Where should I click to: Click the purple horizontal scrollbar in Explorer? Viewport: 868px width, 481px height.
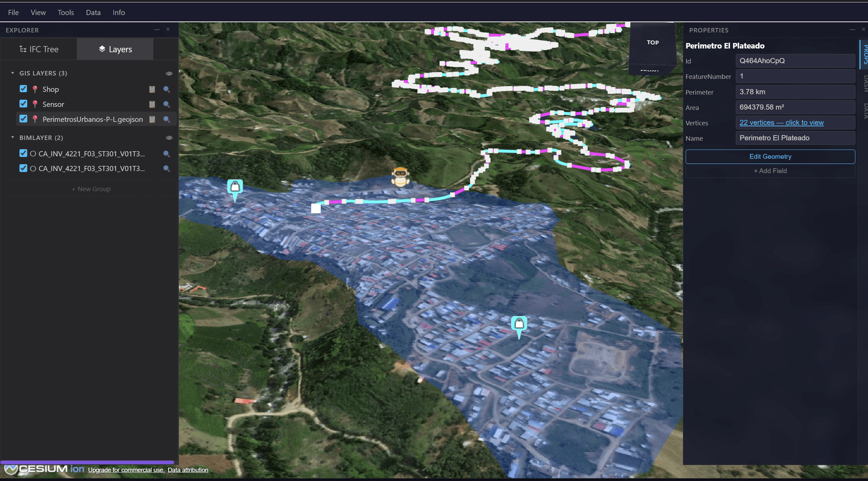click(x=87, y=462)
